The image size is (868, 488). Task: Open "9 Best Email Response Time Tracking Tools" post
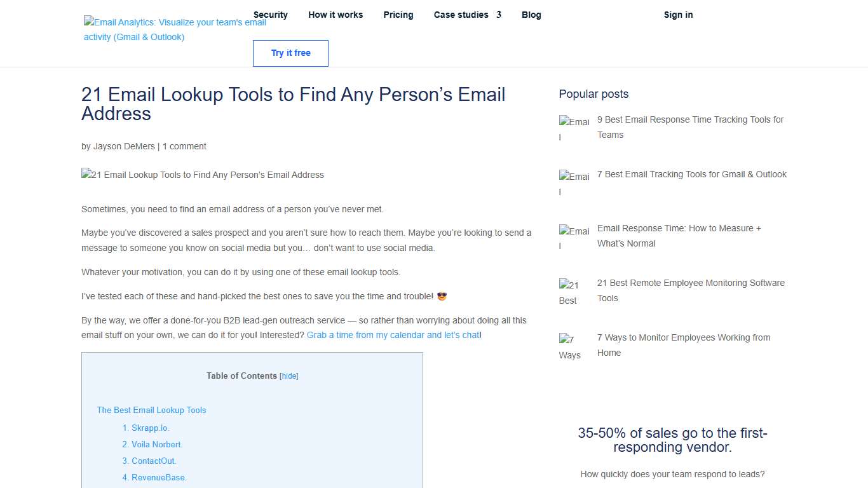(x=690, y=127)
